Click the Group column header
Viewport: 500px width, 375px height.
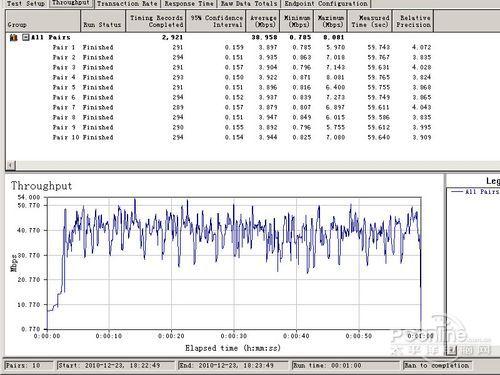(43, 21)
